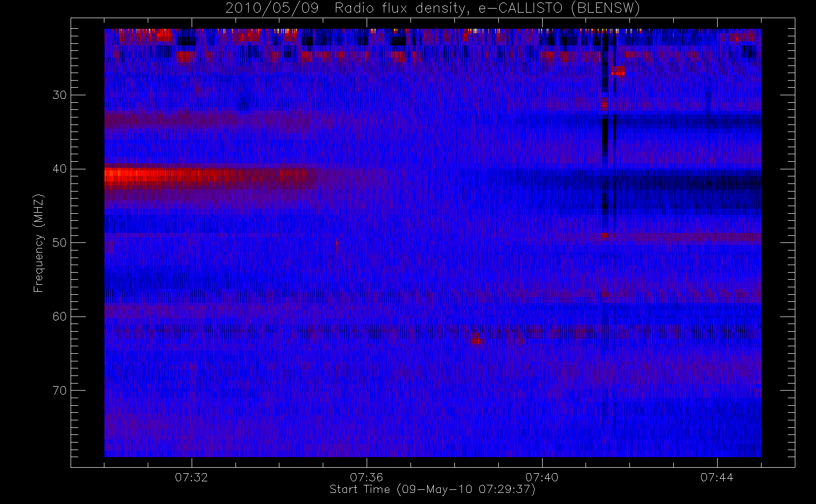This screenshot has width=816, height=504.
Task: Click the 07:44 time tick label
Action: click(x=717, y=477)
